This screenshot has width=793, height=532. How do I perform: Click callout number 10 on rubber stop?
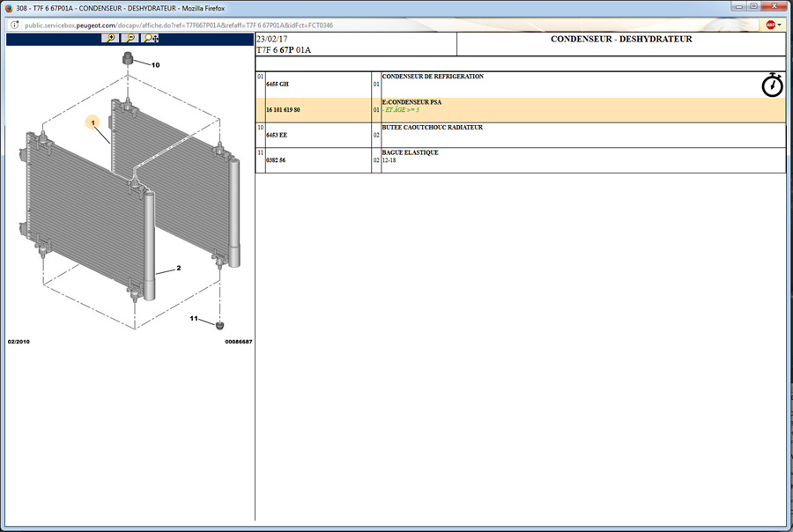coord(155,65)
